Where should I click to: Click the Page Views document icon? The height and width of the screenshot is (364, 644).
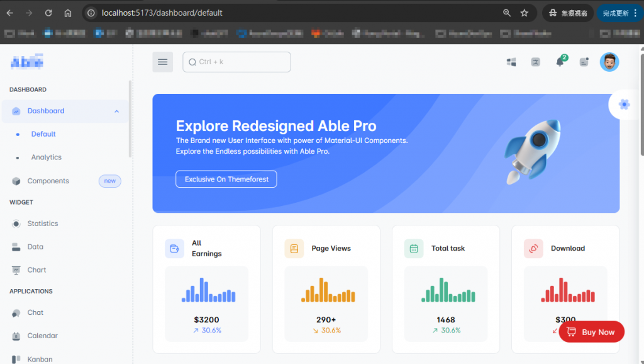pos(294,248)
